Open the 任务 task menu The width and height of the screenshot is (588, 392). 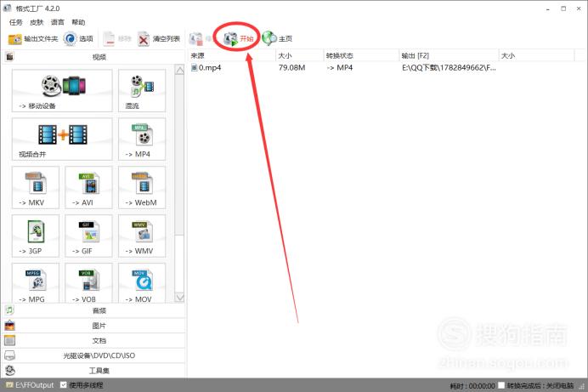click(x=16, y=22)
